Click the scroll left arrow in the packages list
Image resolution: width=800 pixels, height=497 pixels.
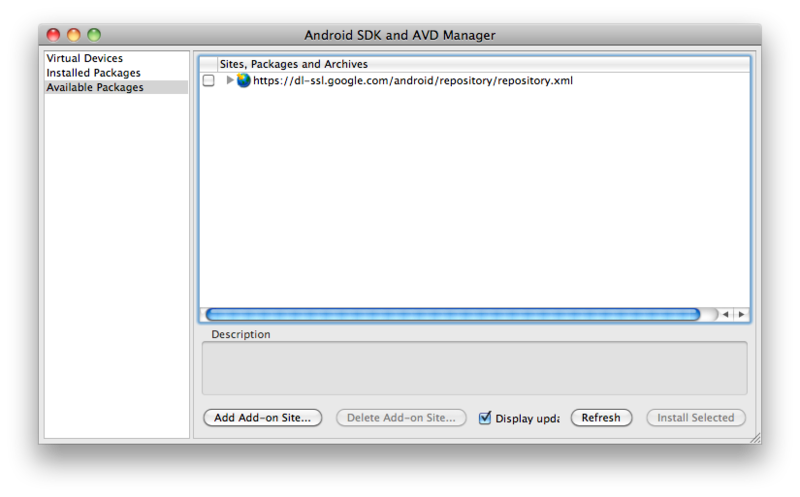725,314
